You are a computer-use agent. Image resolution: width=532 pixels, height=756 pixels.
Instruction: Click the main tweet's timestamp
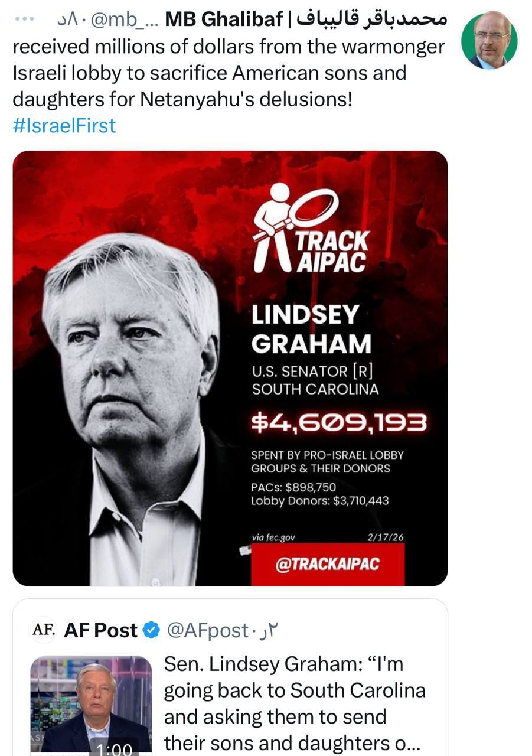[71, 20]
